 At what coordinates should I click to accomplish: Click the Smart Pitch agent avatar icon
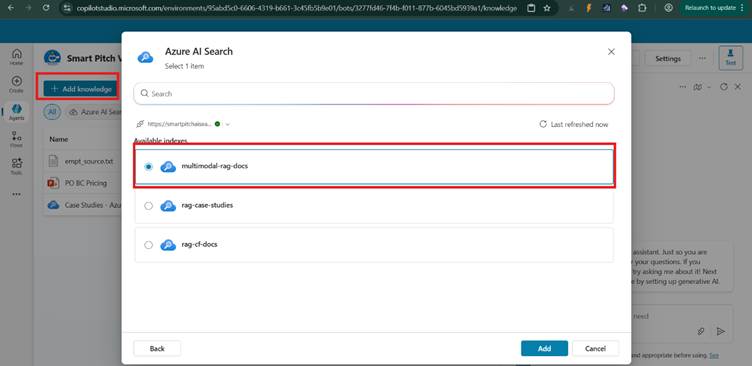[52, 58]
